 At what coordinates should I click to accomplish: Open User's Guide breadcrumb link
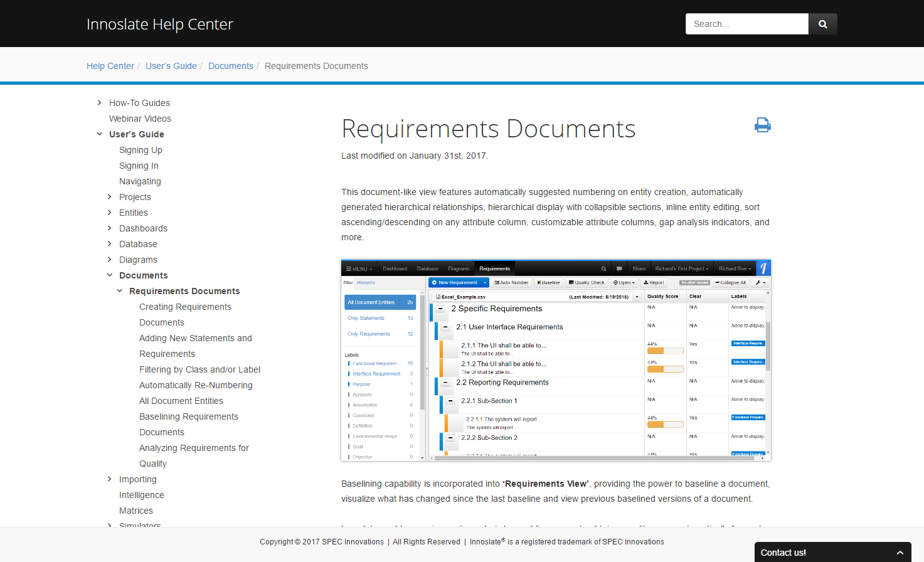click(171, 66)
